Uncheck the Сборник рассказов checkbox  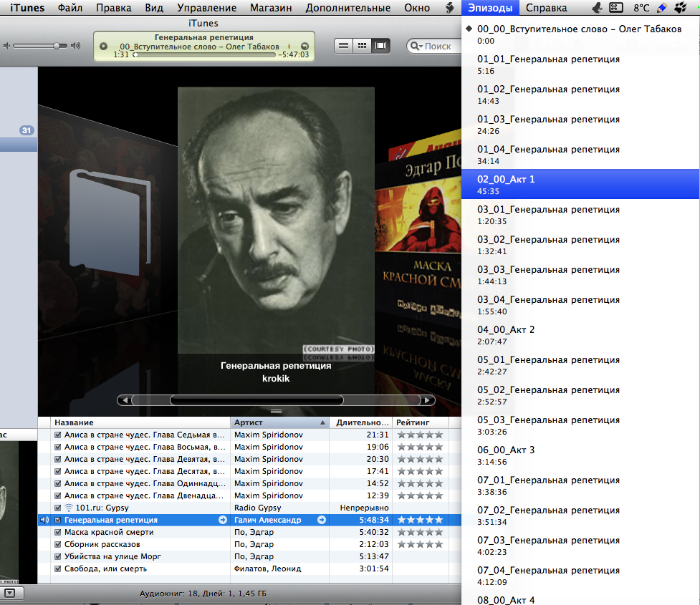coord(57,544)
